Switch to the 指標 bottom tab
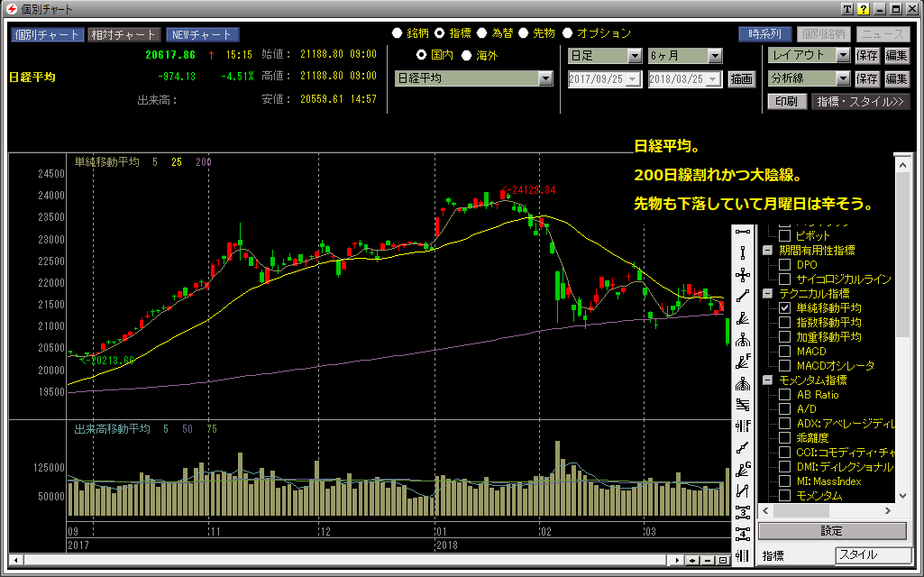The width and height of the screenshot is (924, 577). [x=773, y=555]
